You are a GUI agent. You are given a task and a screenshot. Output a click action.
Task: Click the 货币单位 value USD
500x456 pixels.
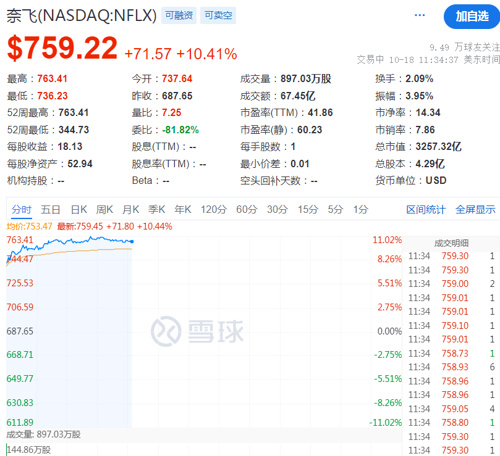[x=436, y=181]
